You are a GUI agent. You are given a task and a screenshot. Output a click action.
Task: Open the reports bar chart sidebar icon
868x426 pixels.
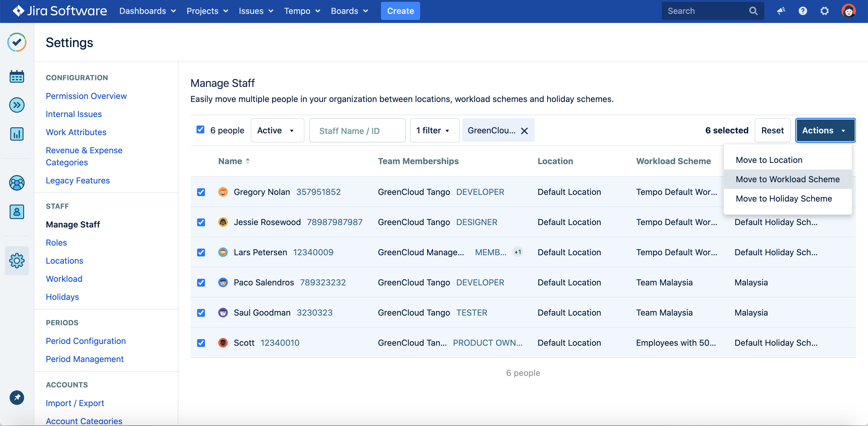17,134
